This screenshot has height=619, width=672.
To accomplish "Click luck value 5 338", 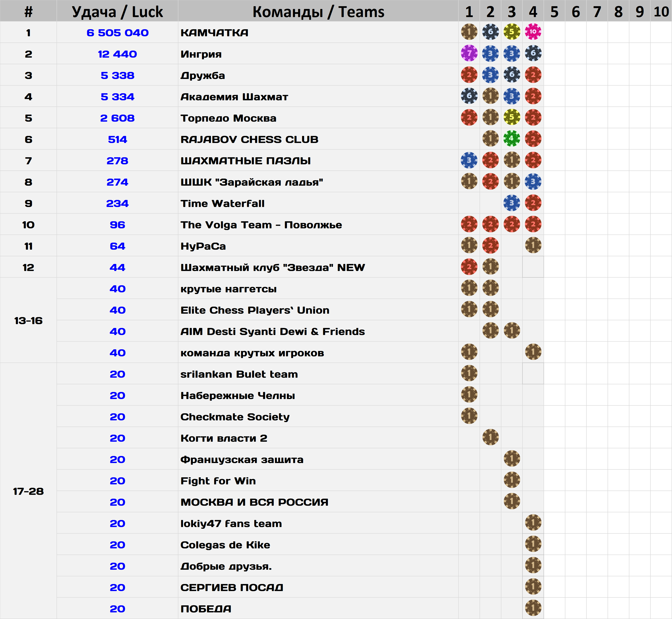I will [118, 75].
